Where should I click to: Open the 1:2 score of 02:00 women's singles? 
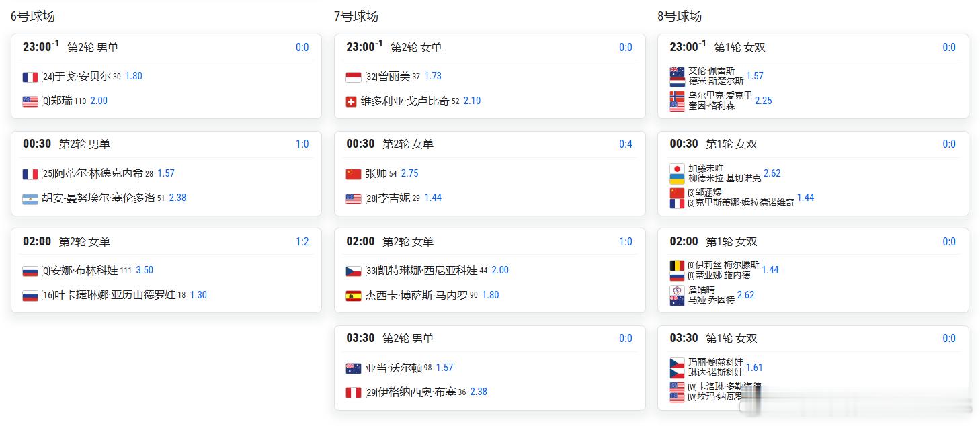pyautogui.click(x=302, y=241)
